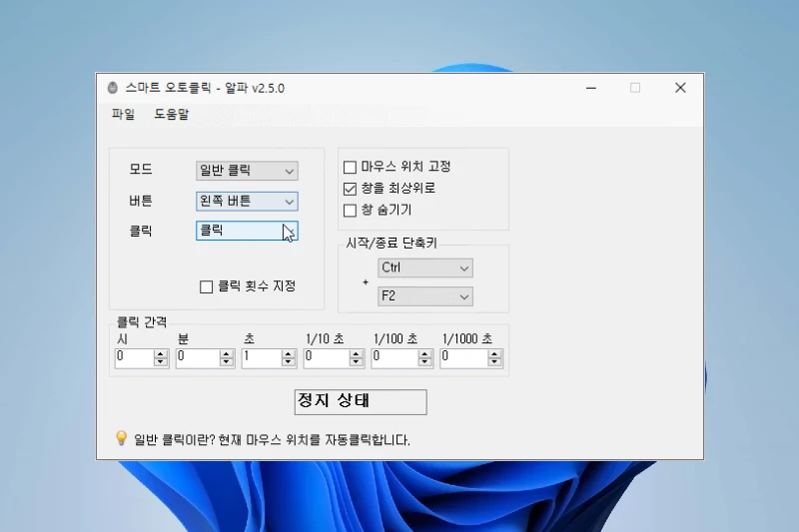Image resolution: width=799 pixels, height=532 pixels.
Task: Decrease the 분 minutes spinner value
Action: (x=227, y=362)
